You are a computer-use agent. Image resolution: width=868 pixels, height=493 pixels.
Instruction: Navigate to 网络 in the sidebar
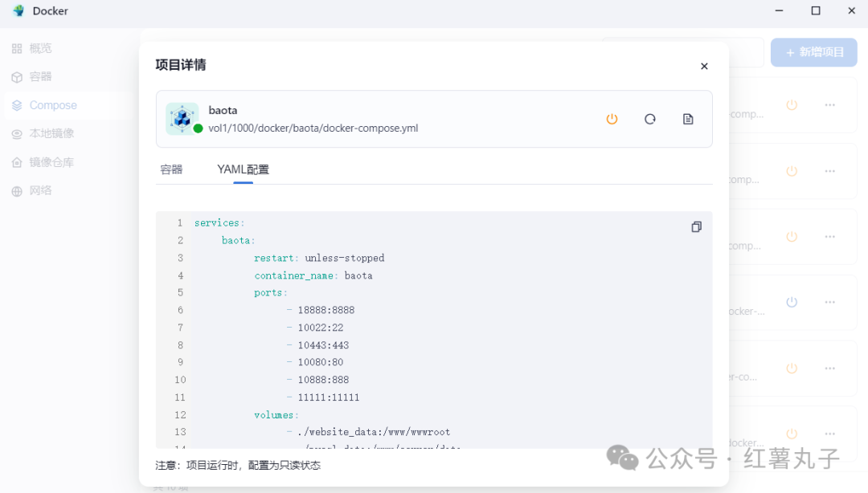click(40, 190)
